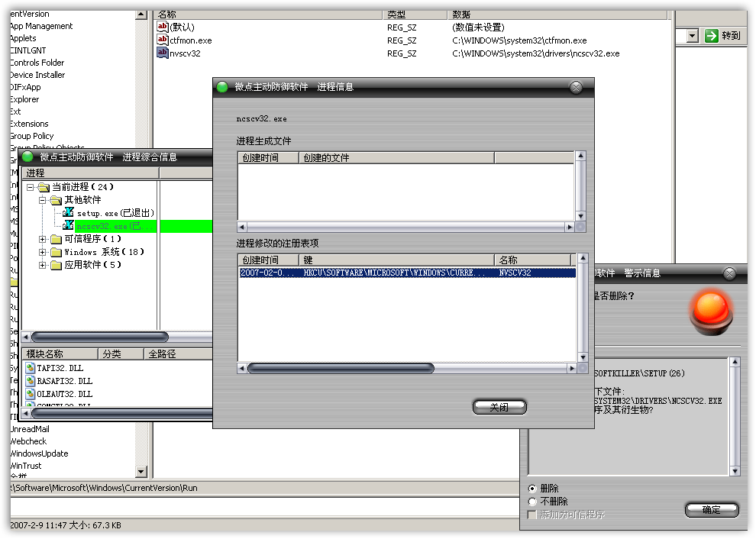The image size is (756, 539).
Task: Click the 当前进程 folder icon
Action: [x=44, y=187]
